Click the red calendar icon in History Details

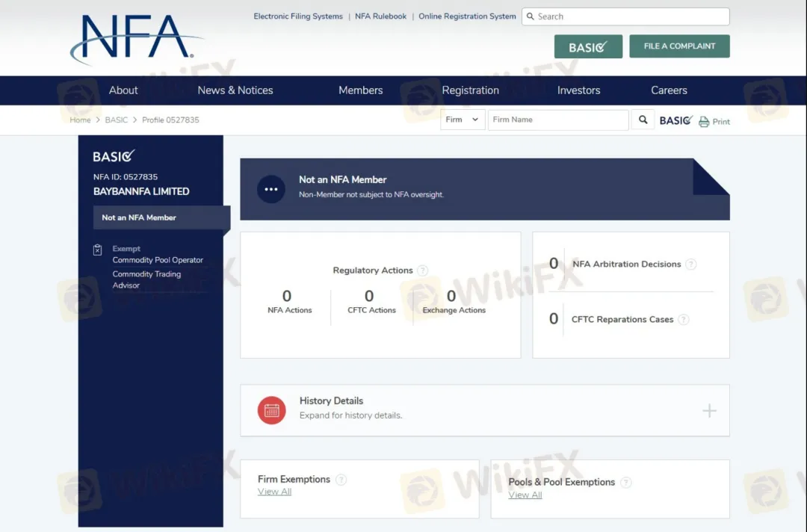(x=272, y=410)
